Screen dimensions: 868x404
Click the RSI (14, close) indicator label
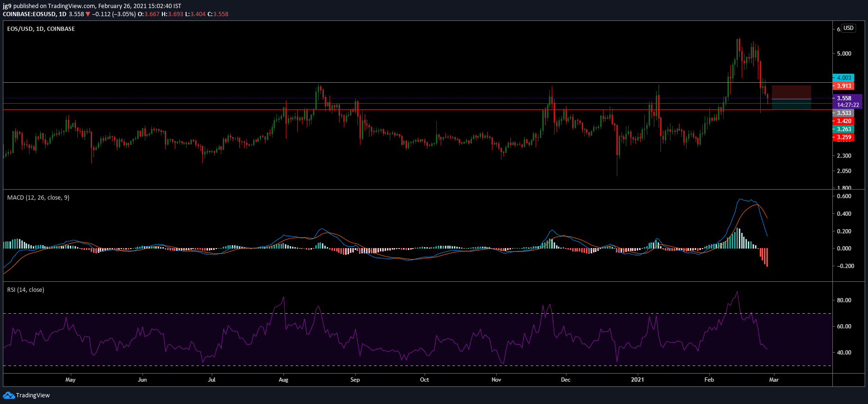26,289
